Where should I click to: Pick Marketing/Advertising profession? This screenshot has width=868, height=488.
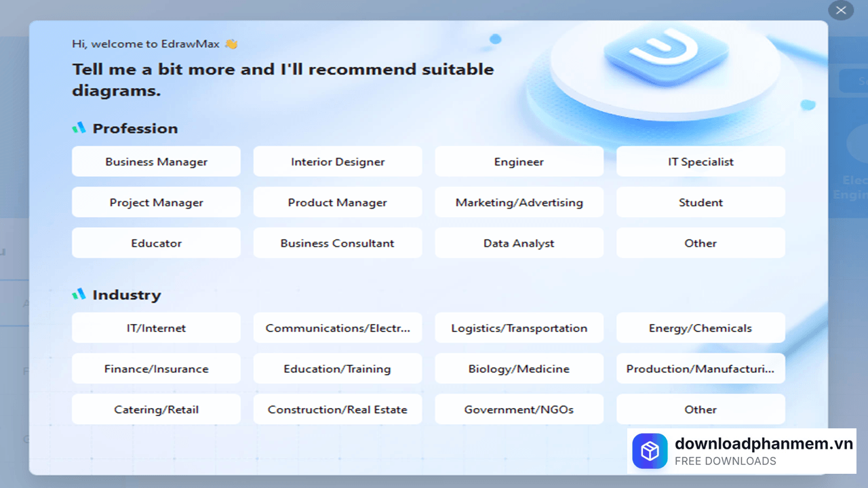pos(519,202)
